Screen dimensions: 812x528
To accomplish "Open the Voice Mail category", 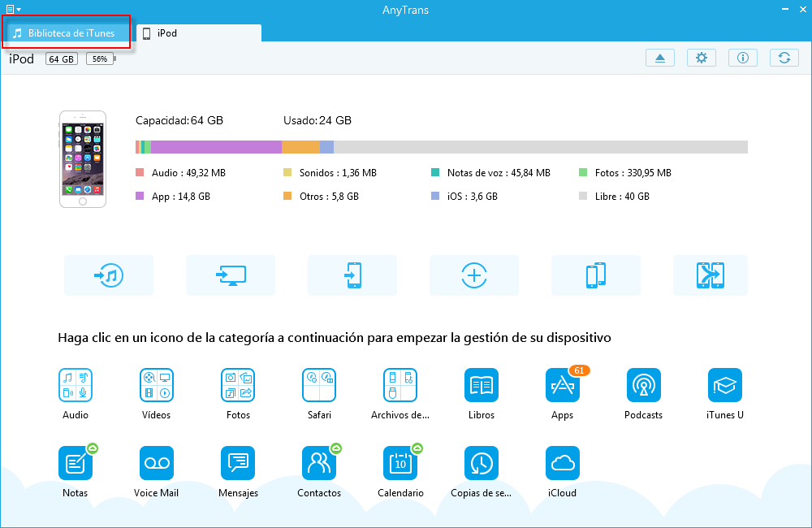I will pyautogui.click(x=157, y=463).
